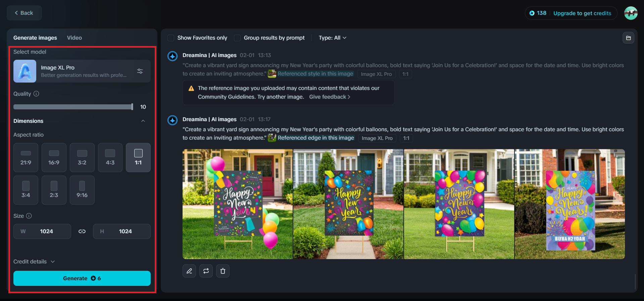Click the Quality info icon
This screenshot has width=644, height=301.
36,94
